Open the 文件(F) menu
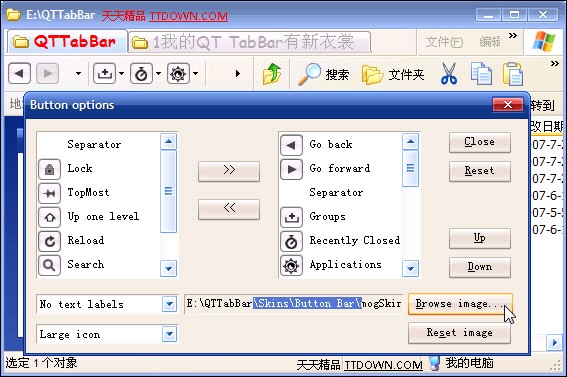 pos(444,42)
